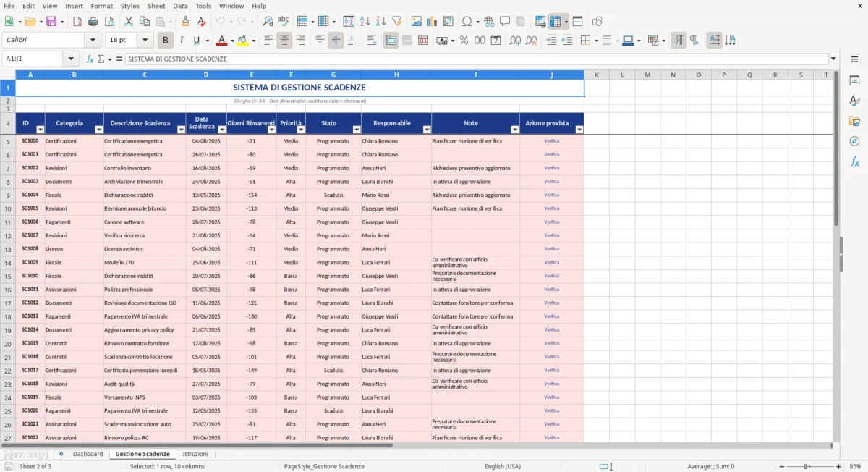Open the Function Wizard fx icon
The width and height of the screenshot is (868, 472).
tap(90, 59)
